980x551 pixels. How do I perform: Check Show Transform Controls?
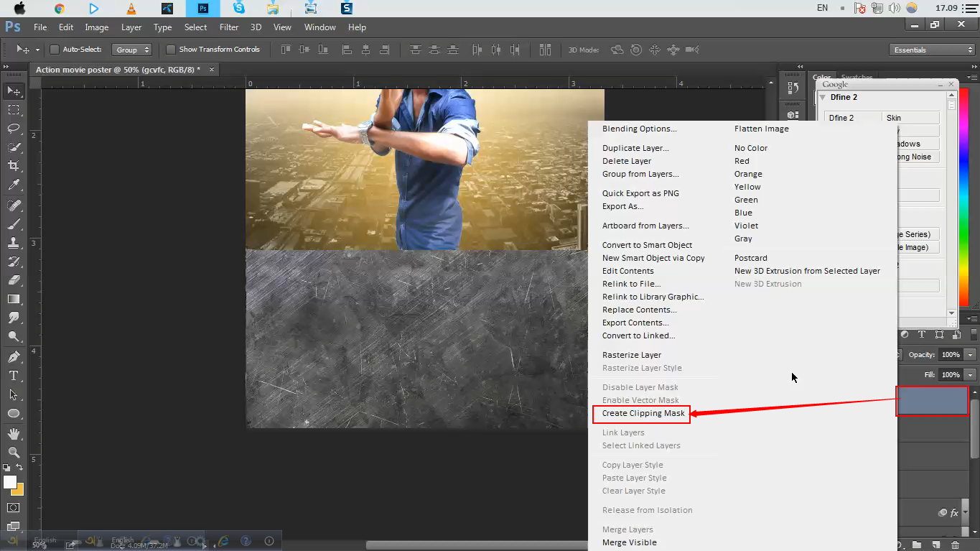point(170,49)
